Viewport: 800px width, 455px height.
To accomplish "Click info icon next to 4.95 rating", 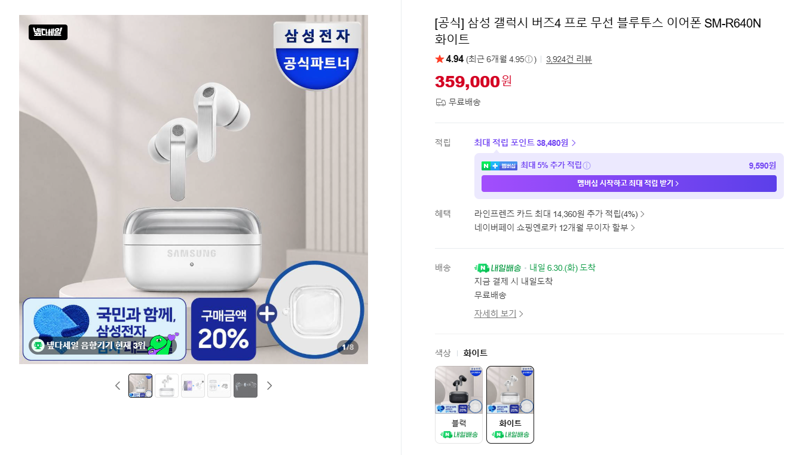I will point(529,59).
